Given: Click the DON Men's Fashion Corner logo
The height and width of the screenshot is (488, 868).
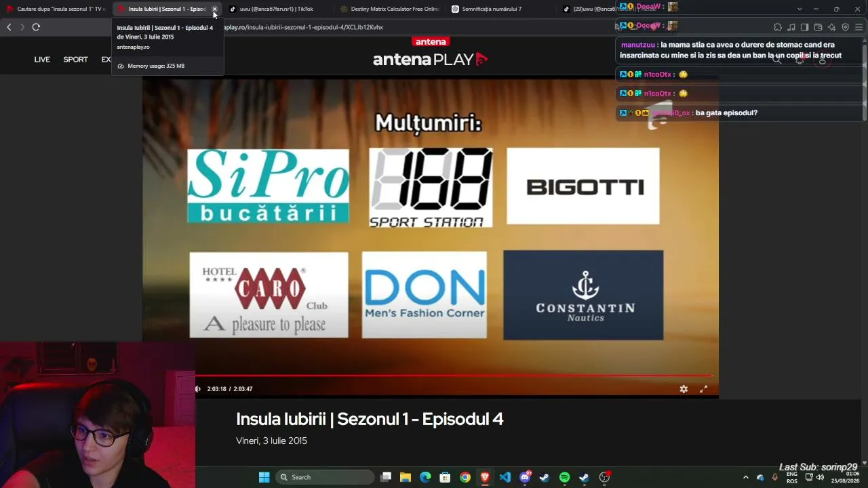Looking at the screenshot, I should click(x=425, y=295).
